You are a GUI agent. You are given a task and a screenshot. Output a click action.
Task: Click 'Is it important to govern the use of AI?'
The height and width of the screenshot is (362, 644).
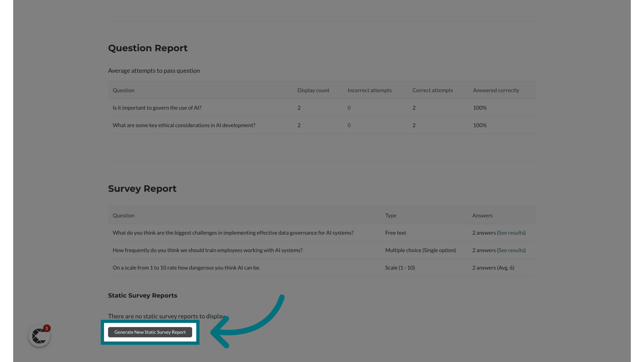pos(157,108)
